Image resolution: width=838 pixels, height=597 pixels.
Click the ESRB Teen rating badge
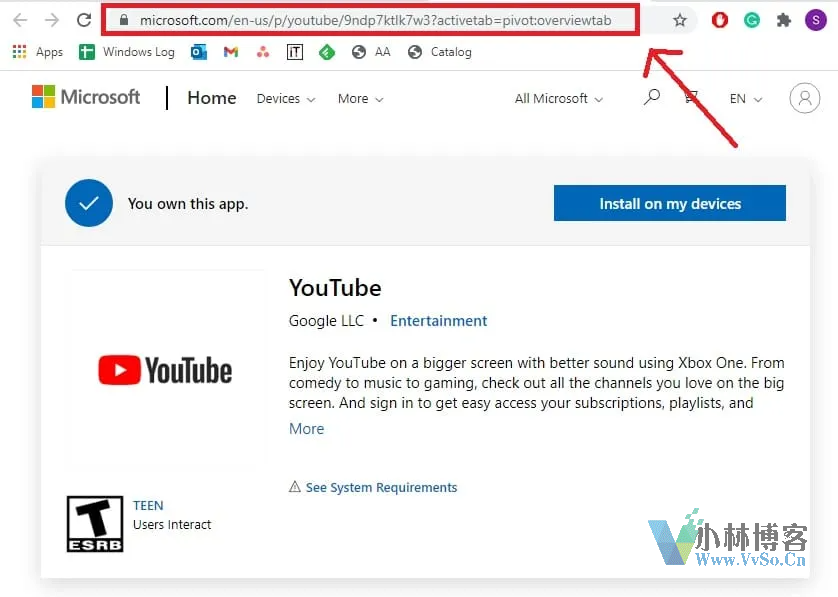tap(95, 524)
